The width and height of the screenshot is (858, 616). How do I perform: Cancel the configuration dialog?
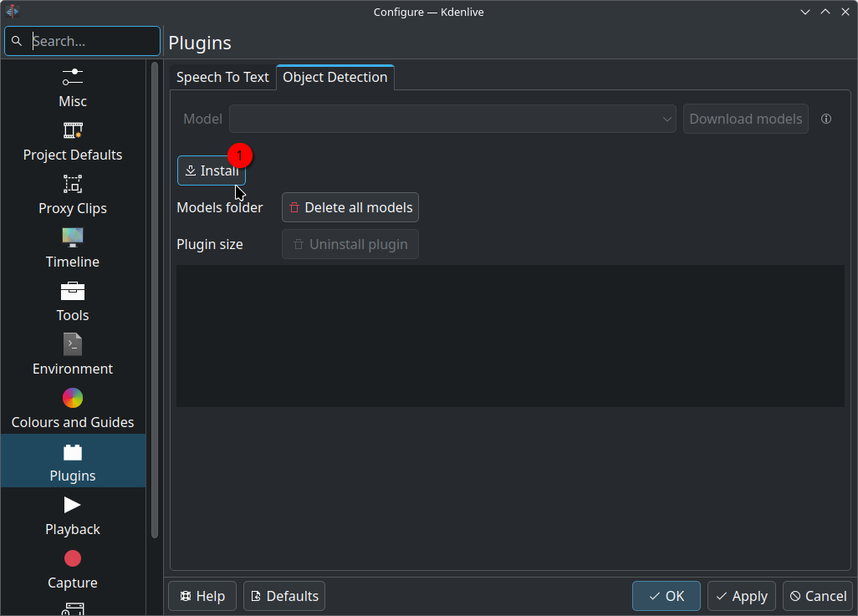pyautogui.click(x=818, y=596)
